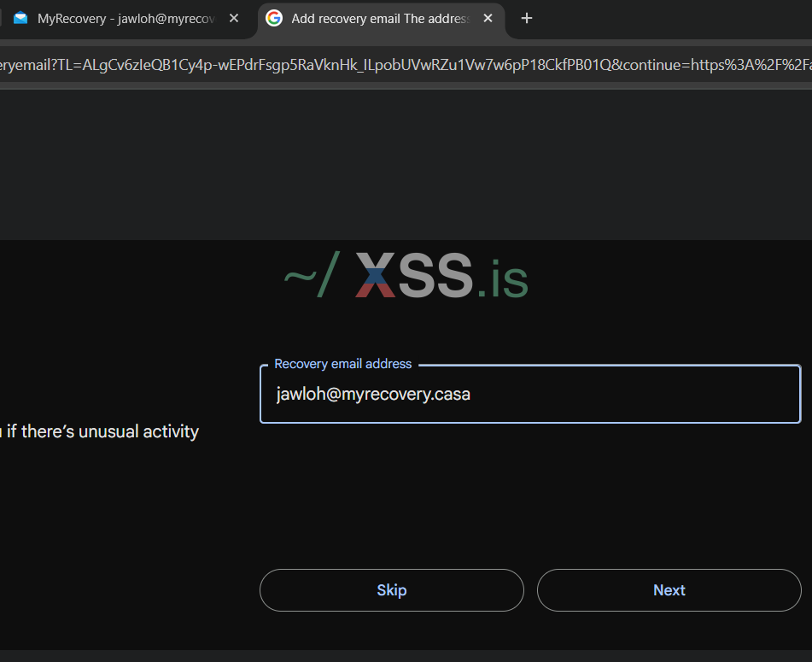Viewport: 812px width, 662px height.
Task: Click the "unusual activity" text
Action: click(x=139, y=431)
